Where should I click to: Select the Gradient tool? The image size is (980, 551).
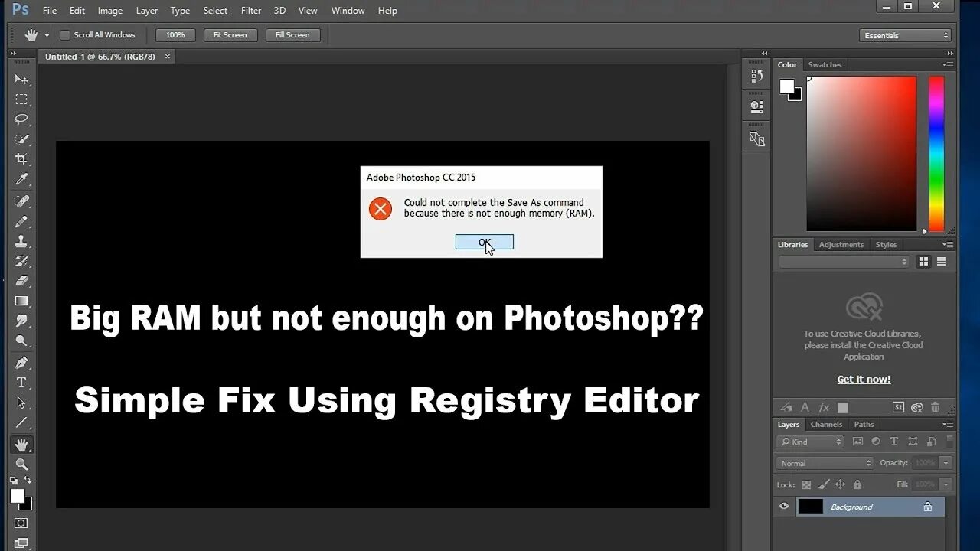[x=21, y=301]
